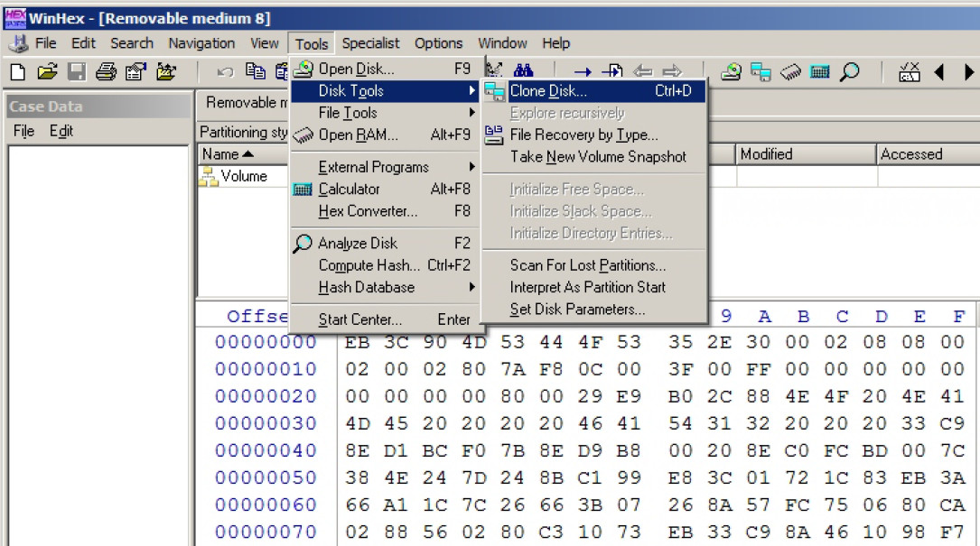Select Scan For Lost Partitions...
Image resolution: width=980 pixels, height=546 pixels.
pos(594,265)
